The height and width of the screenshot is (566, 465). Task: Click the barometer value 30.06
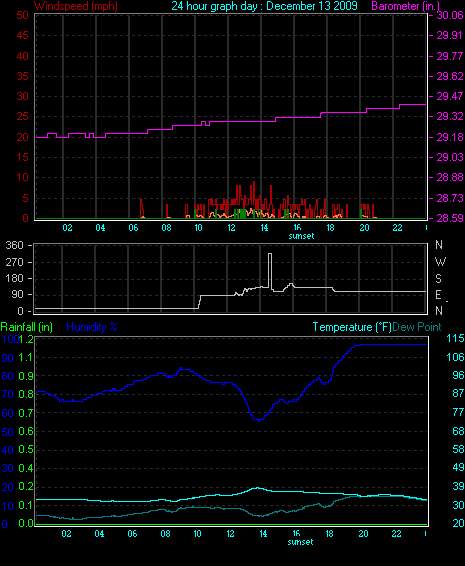[x=450, y=15]
